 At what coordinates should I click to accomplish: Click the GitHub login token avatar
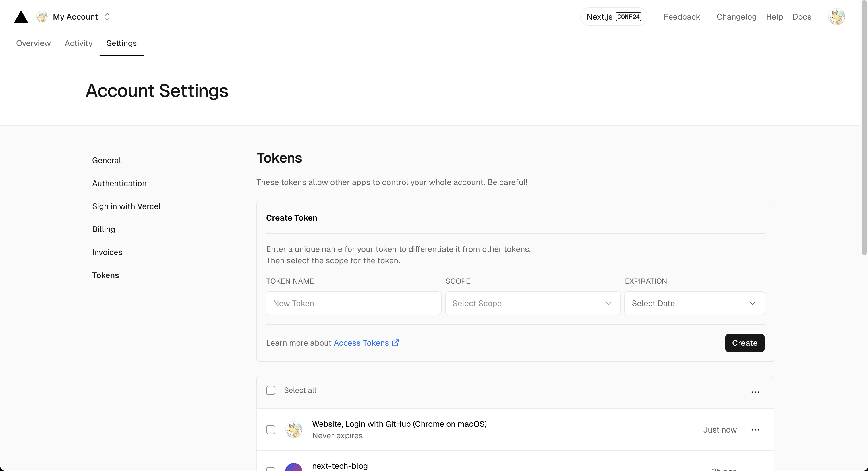pyautogui.click(x=293, y=430)
